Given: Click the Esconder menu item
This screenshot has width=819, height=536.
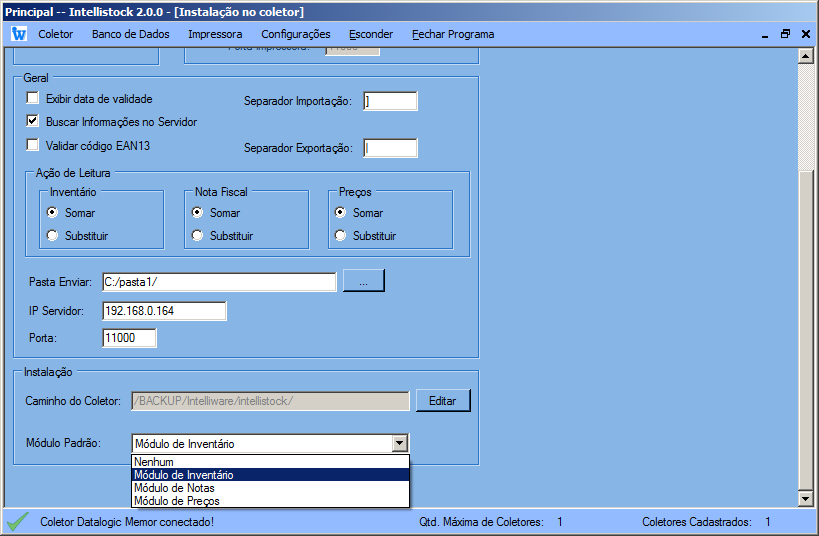Looking at the screenshot, I should click(371, 34).
